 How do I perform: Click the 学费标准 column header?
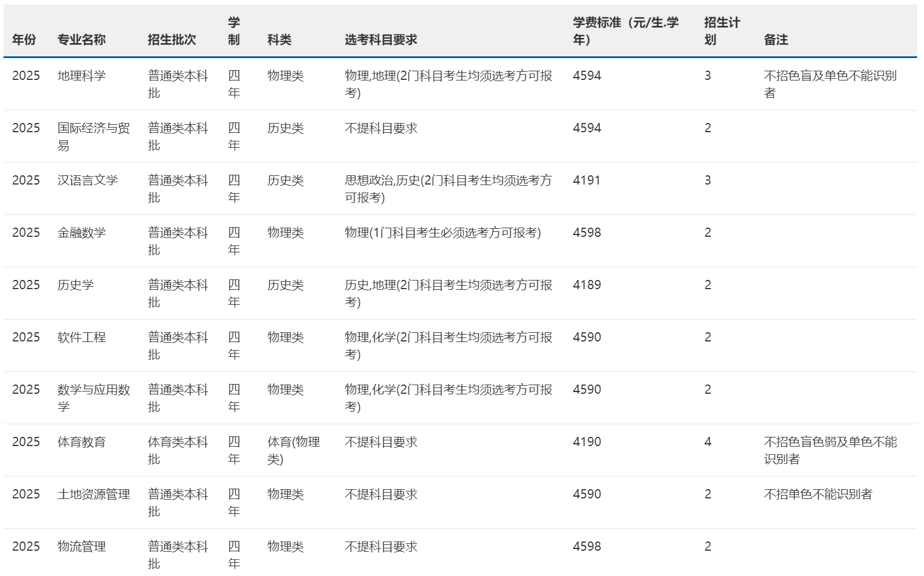pos(625,31)
